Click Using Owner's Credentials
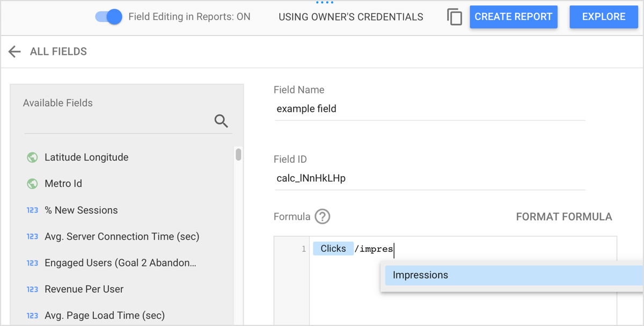 (350, 17)
